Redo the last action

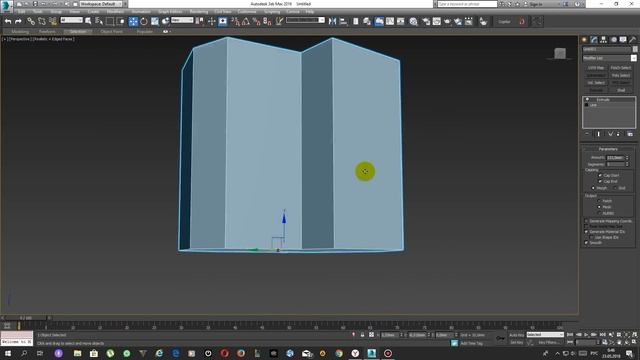[18, 21]
